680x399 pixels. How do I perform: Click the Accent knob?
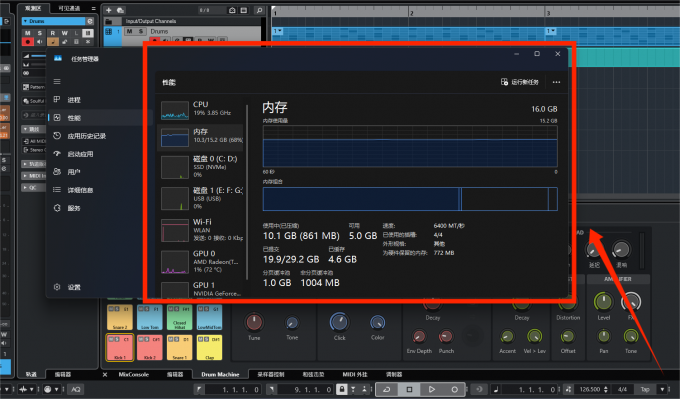pos(507,336)
